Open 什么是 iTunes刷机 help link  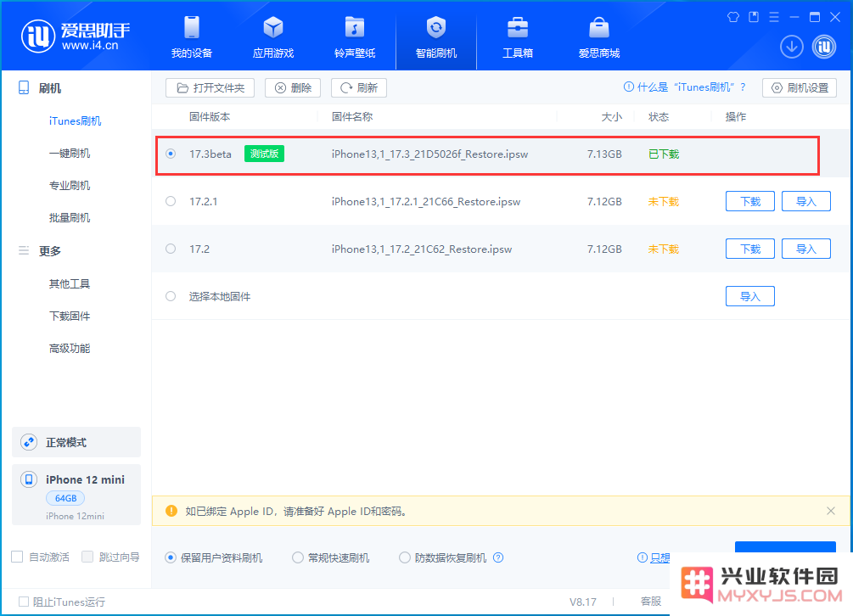pos(684,87)
